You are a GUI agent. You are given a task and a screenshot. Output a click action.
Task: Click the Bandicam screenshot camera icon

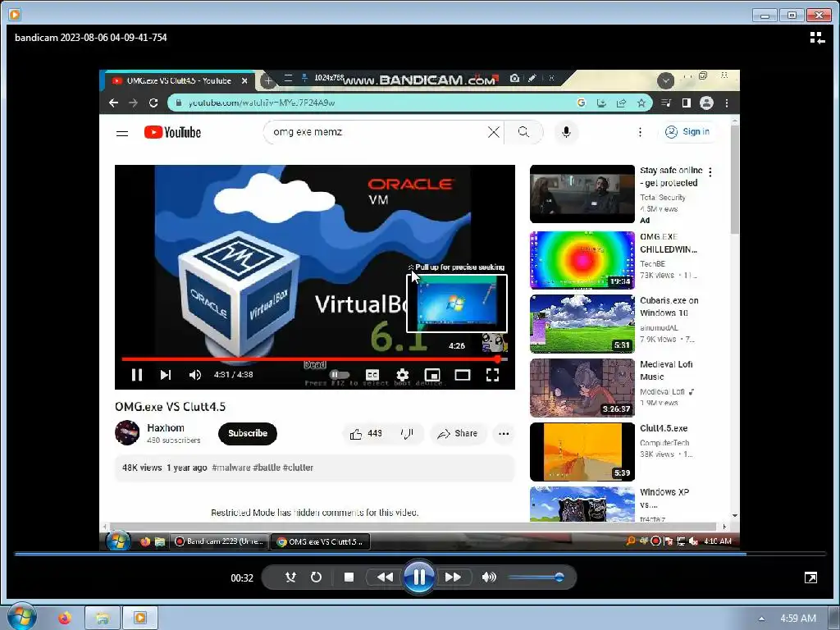pyautogui.click(x=514, y=78)
